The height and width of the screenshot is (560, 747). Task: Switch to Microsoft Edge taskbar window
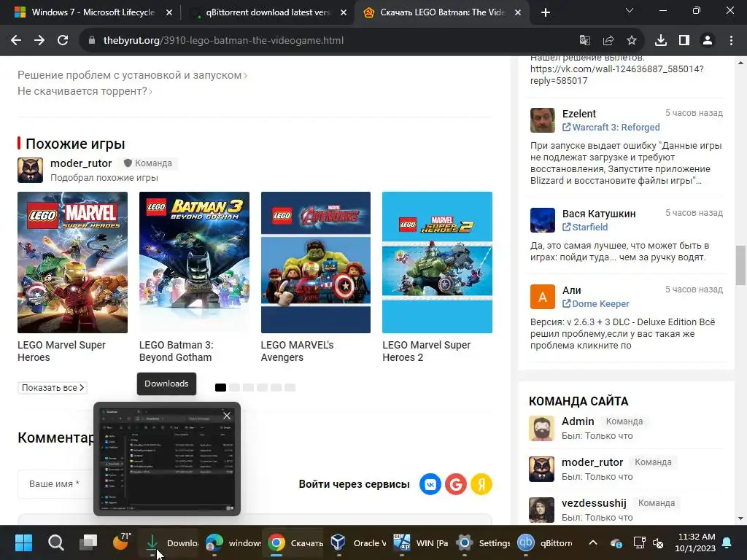(233, 542)
